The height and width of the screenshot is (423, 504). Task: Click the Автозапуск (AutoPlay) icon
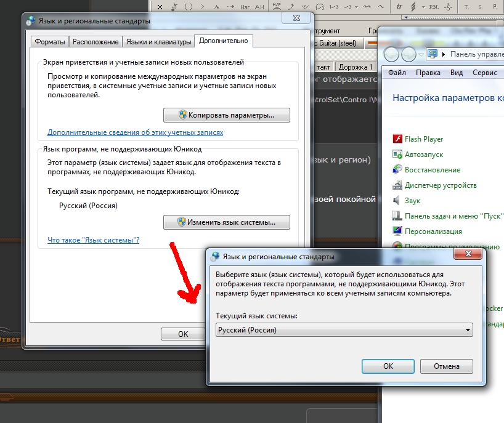pyautogui.click(x=398, y=155)
